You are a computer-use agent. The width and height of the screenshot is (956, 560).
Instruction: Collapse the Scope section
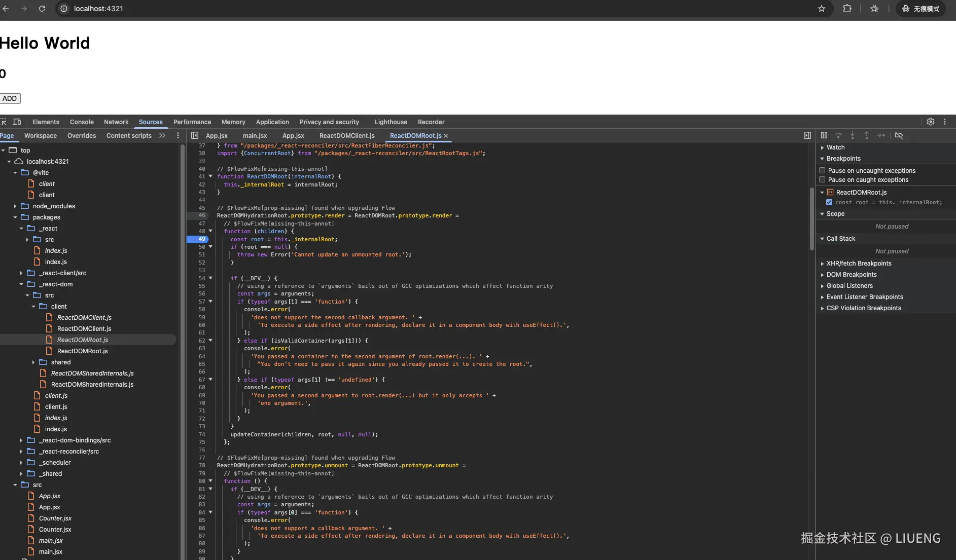822,213
